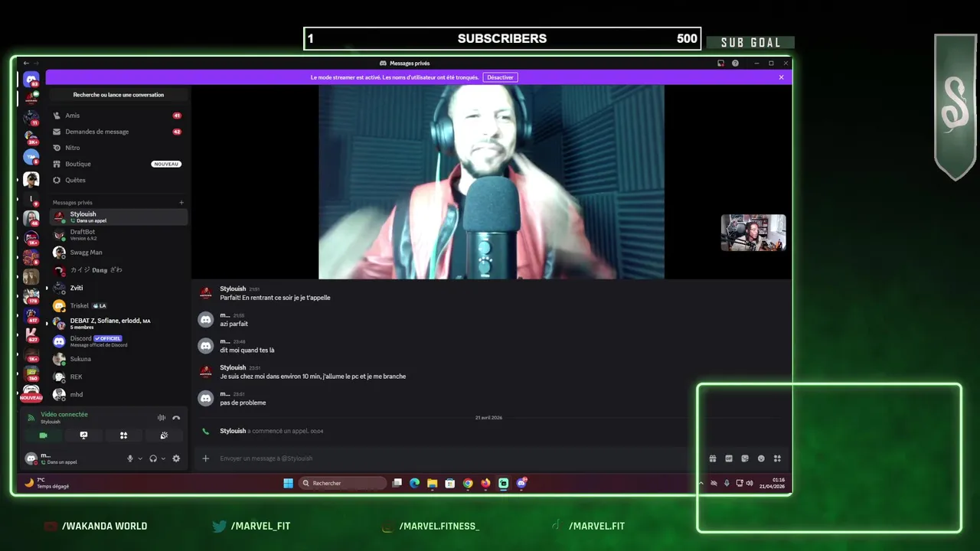The height and width of the screenshot is (551, 980).
Task: Select the Stylouish conversation
Action: pos(118,217)
